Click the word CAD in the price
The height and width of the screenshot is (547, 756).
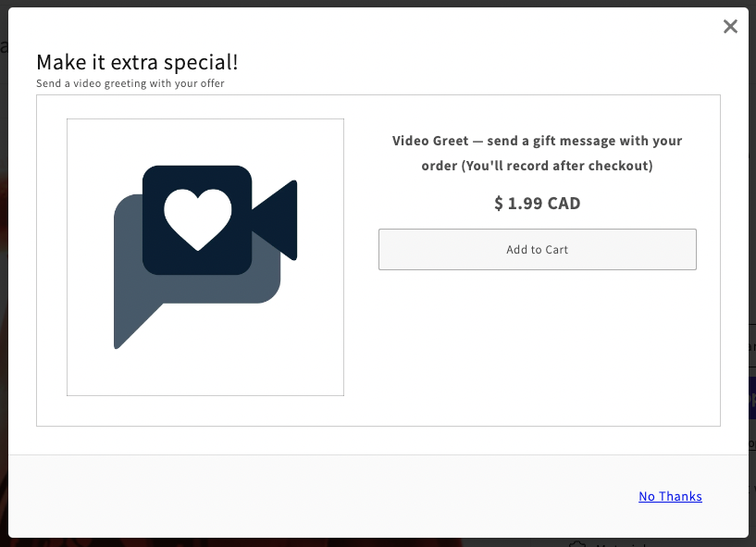pyautogui.click(x=564, y=203)
